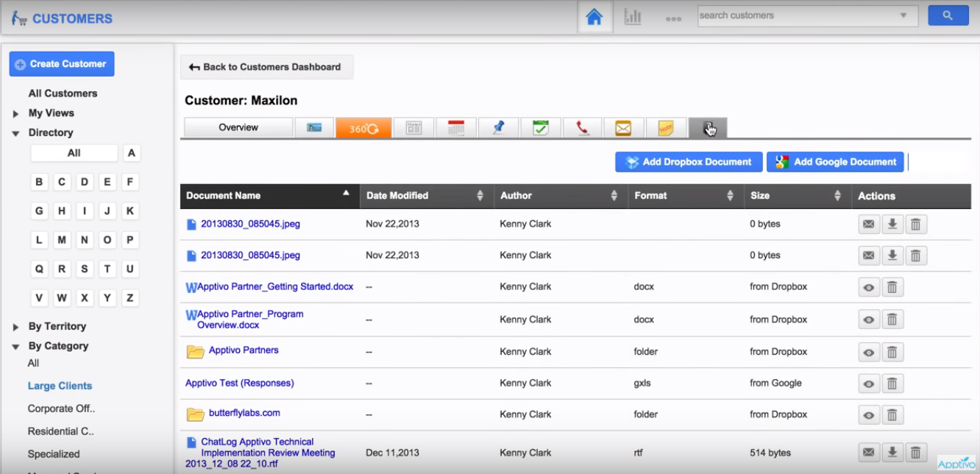Select Large Clients under By Category
The height and width of the screenshot is (474, 980).
(60, 385)
